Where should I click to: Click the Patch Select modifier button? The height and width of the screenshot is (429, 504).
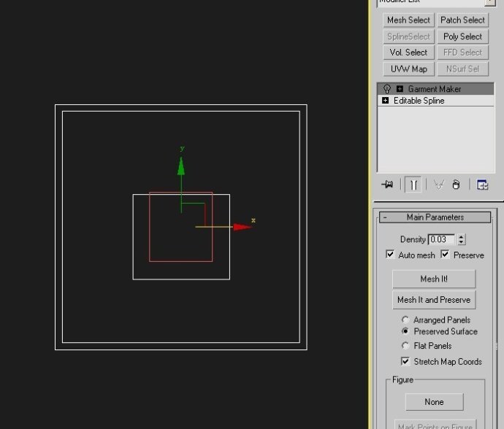(462, 20)
